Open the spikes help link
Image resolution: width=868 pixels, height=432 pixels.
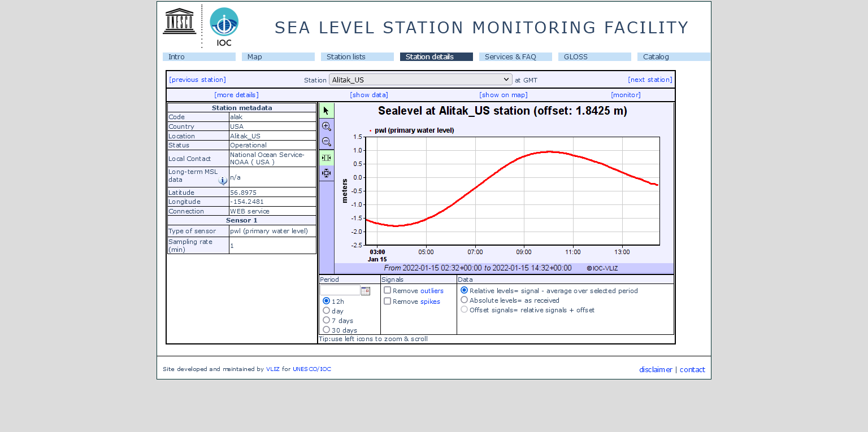[x=430, y=302]
